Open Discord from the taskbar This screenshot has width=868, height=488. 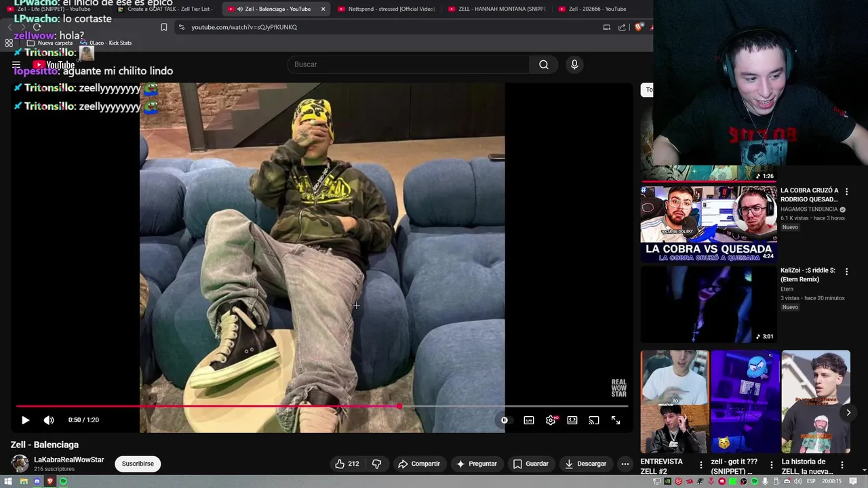click(37, 481)
